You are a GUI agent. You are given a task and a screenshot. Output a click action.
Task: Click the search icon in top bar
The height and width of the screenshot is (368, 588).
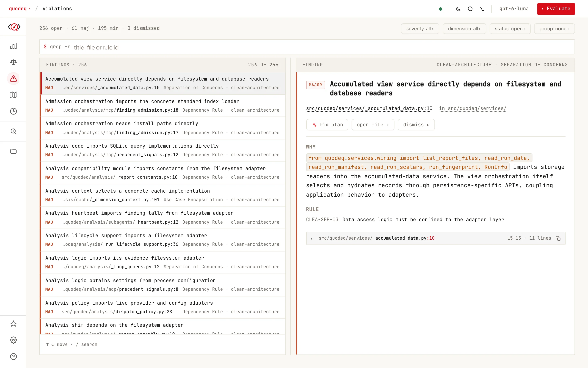(x=470, y=9)
